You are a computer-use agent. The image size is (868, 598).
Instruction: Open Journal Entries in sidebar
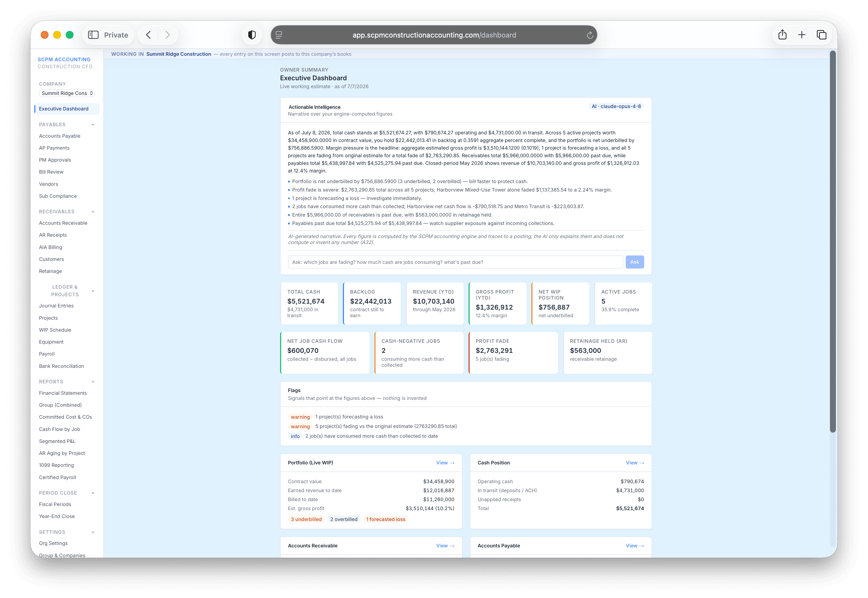tap(56, 306)
